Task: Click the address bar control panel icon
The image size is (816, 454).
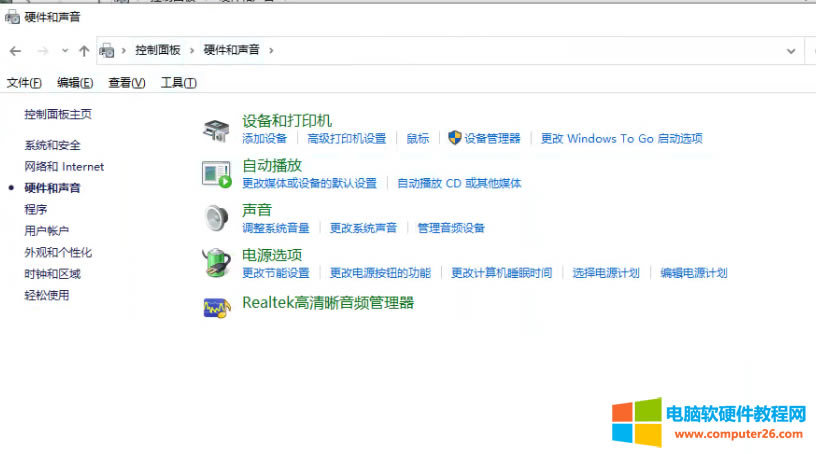Action: (x=107, y=51)
